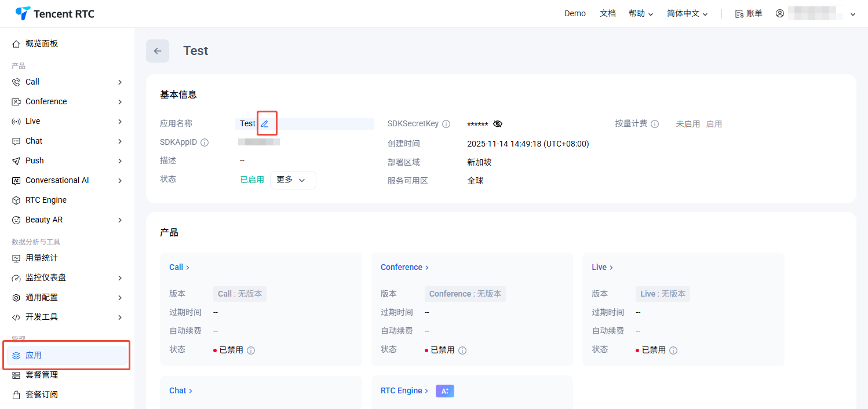The height and width of the screenshot is (409, 868).
Task: Click the info icon next to Live 已禁用
Action: [x=673, y=350]
